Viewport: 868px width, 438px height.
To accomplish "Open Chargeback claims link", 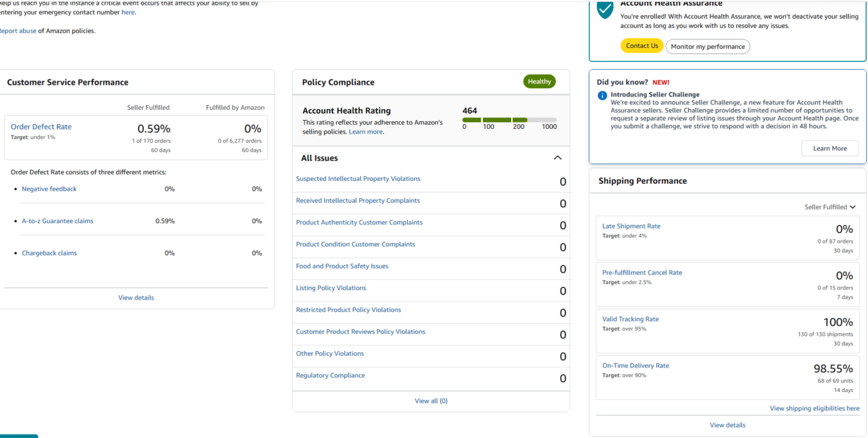I will [49, 253].
